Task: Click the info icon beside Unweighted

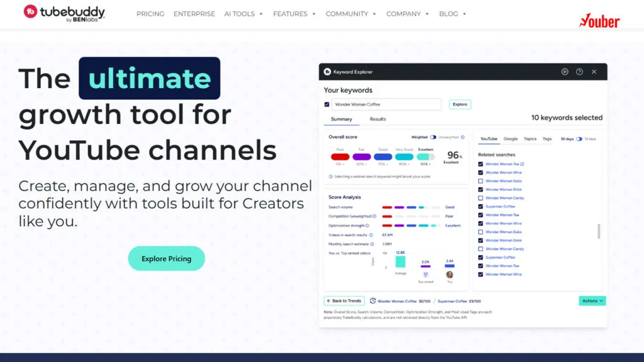Action: click(462, 137)
